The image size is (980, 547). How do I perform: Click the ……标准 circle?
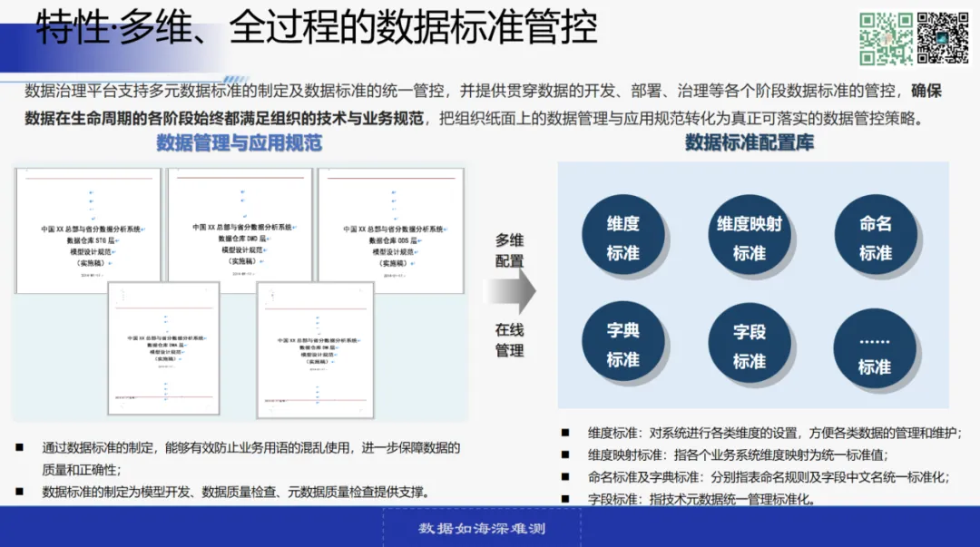pyautogui.click(x=875, y=350)
